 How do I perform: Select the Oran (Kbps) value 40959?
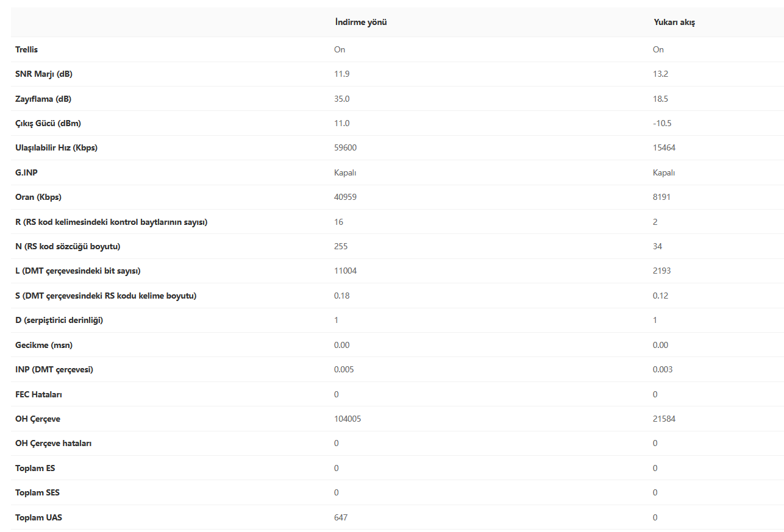click(x=345, y=197)
